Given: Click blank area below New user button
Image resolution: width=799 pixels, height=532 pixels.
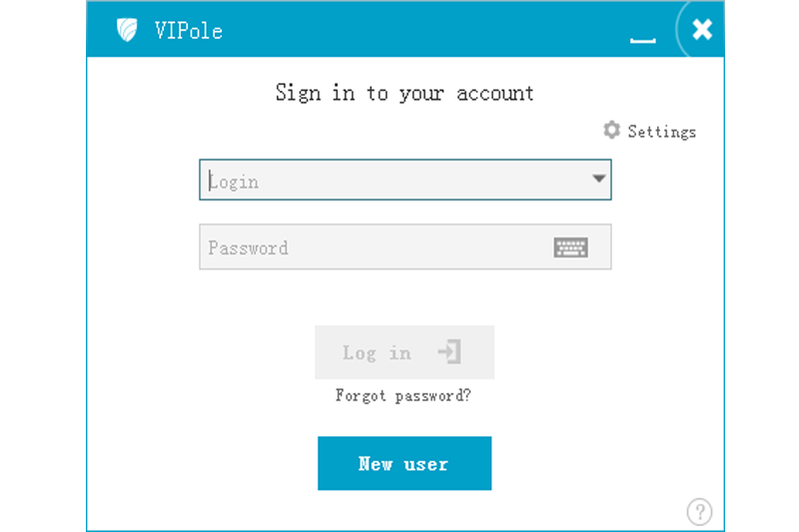Looking at the screenshot, I should (404, 511).
